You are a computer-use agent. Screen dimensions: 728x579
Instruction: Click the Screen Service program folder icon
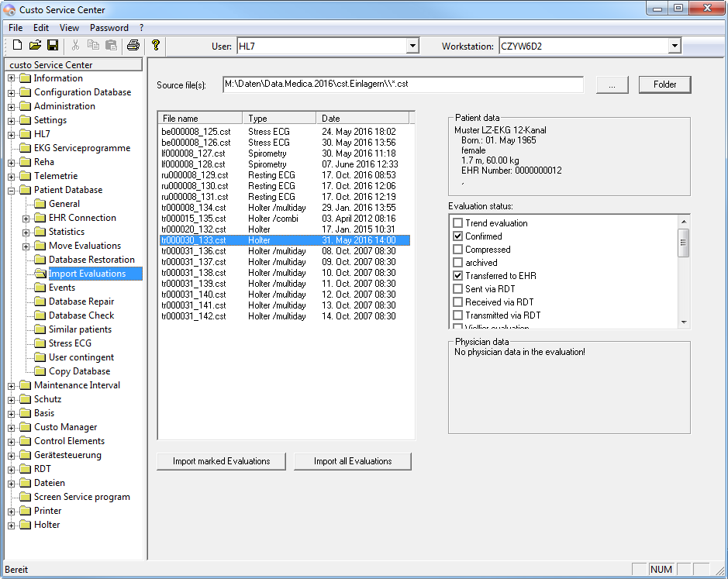[x=26, y=496]
